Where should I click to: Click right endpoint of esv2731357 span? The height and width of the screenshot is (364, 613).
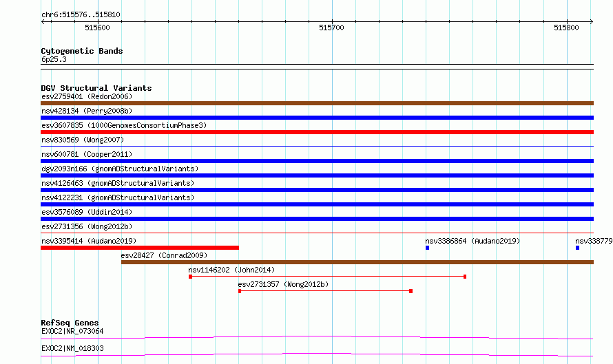(x=411, y=291)
